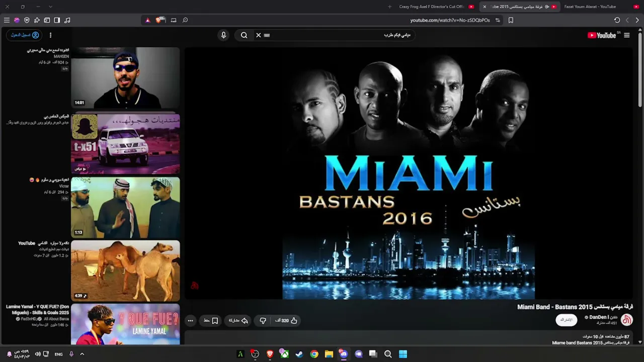Open a new browser tab

click(x=389, y=7)
